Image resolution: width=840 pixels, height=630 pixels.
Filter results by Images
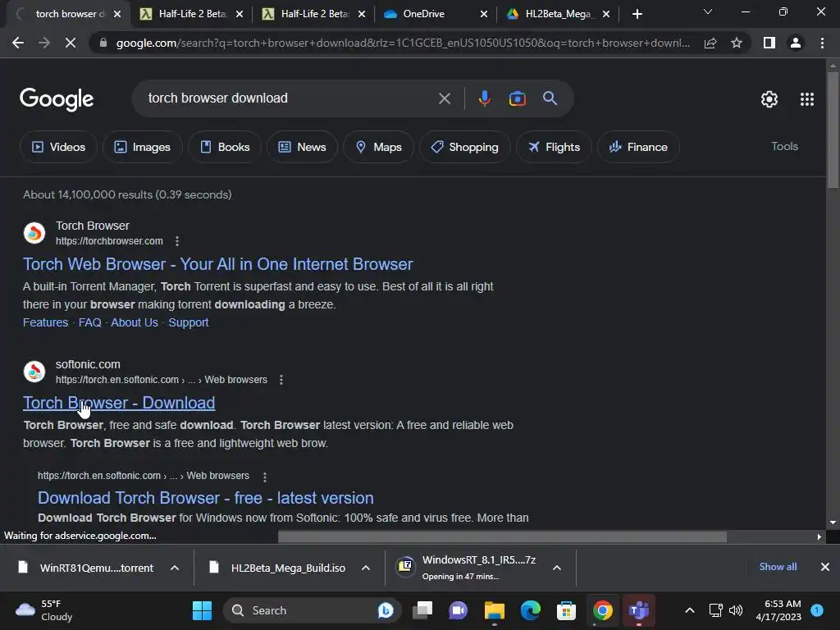click(x=143, y=147)
